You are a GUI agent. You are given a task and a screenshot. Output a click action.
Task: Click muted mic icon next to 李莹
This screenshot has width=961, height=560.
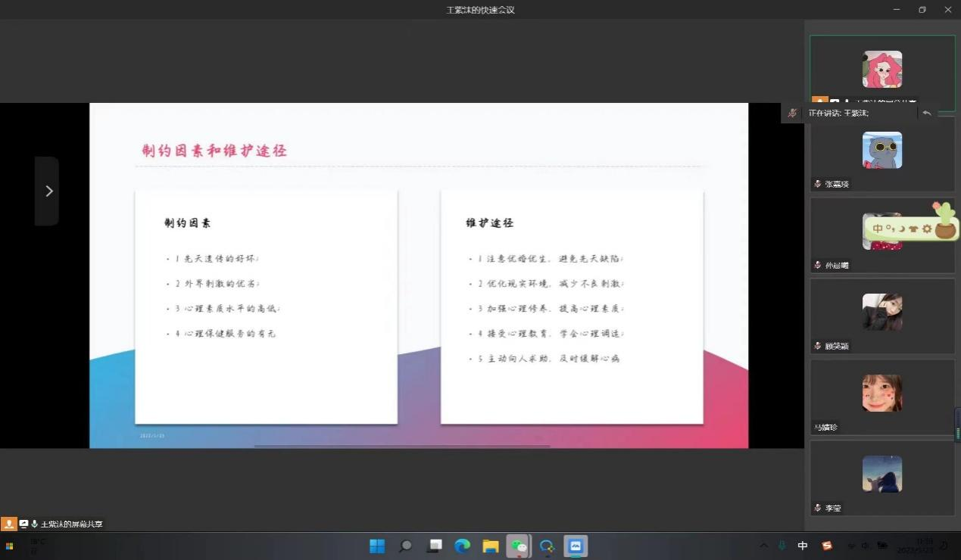(817, 509)
